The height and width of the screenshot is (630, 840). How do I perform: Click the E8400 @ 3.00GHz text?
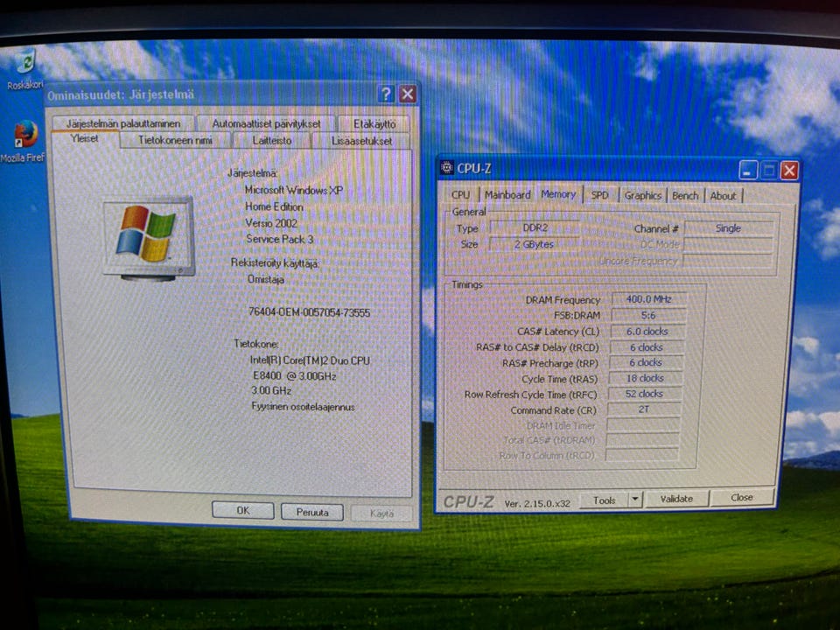[294, 376]
